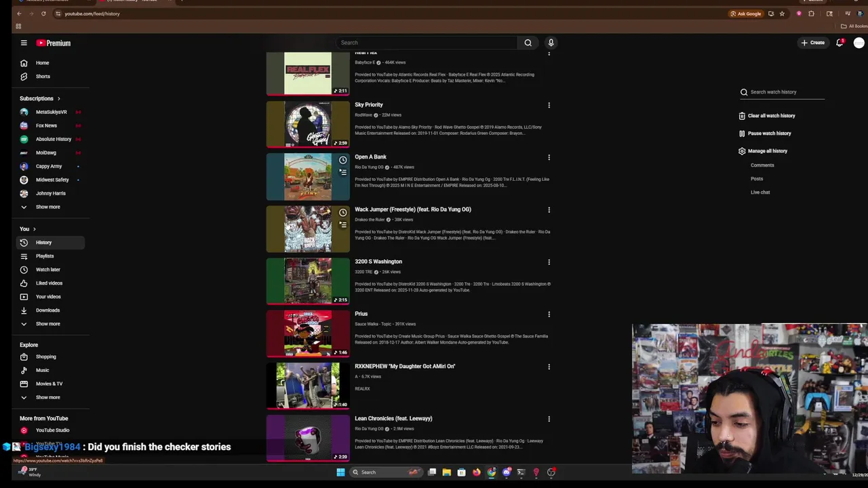Viewport: 868px width, 488px height.
Task: Click video title Open A Bank
Action: 370,157
